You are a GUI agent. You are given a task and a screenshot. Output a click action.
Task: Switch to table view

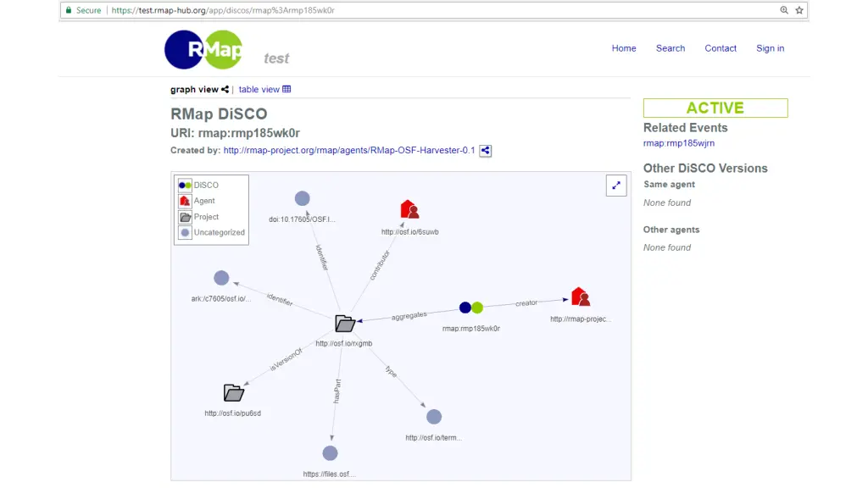click(259, 89)
